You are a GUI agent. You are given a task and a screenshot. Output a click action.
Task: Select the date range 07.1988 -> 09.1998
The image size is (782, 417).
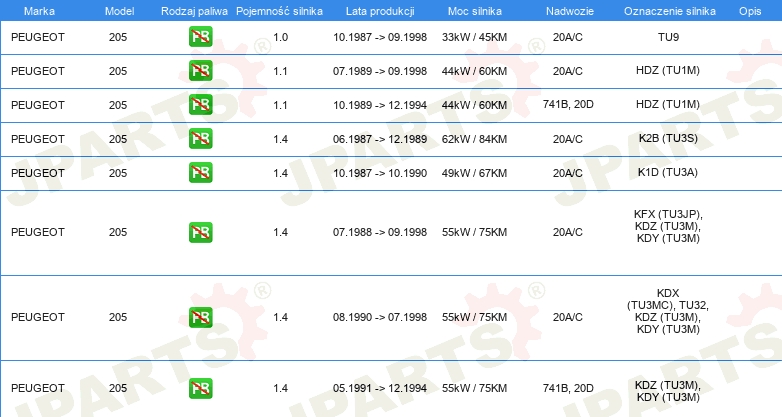(380, 232)
